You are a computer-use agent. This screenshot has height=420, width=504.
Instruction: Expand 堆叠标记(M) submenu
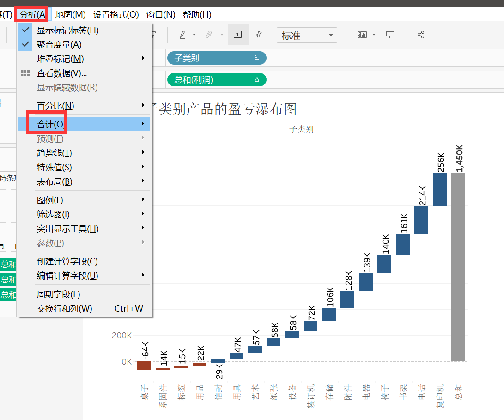[84, 59]
